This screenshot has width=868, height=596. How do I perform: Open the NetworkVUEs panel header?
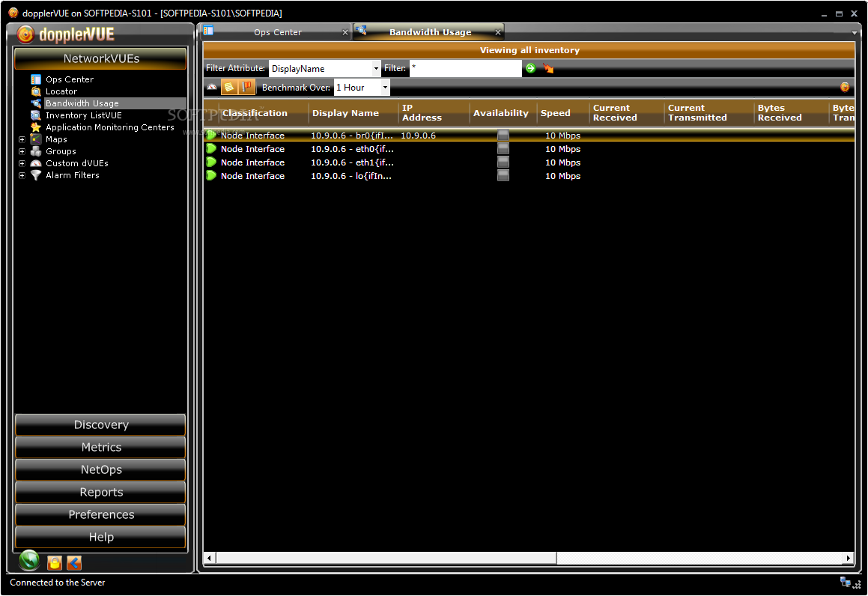click(101, 58)
